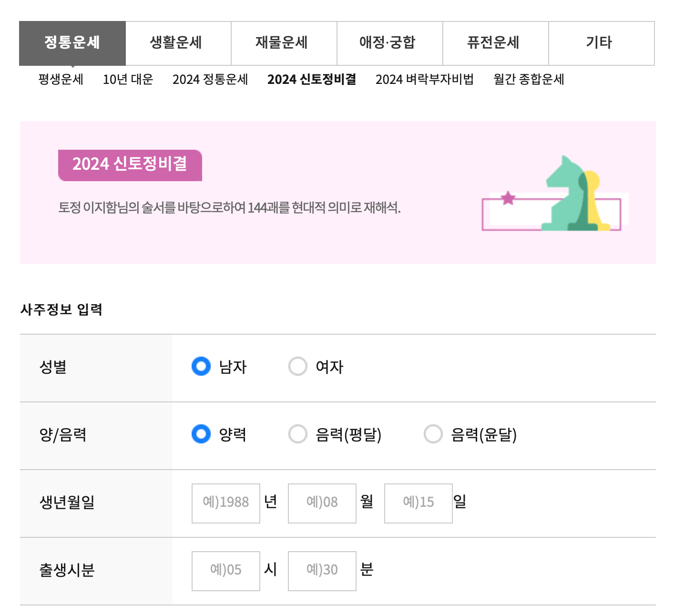Open the 퓨전운세 tab
The width and height of the screenshot is (674, 616).
click(x=495, y=42)
